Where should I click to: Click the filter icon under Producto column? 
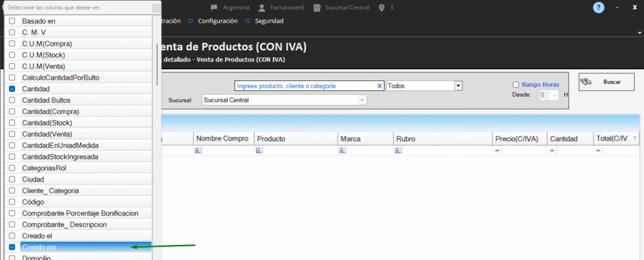point(260,151)
